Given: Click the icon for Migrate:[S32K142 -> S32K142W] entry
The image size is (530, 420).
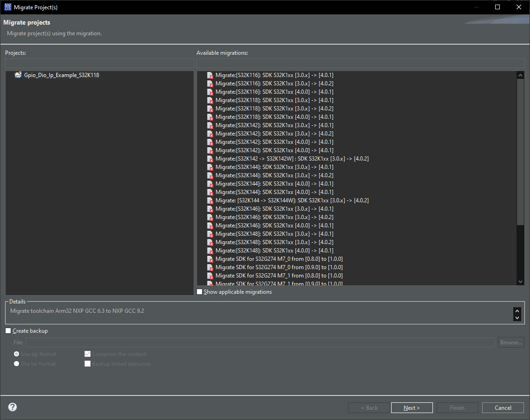Looking at the screenshot, I should click(209, 158).
